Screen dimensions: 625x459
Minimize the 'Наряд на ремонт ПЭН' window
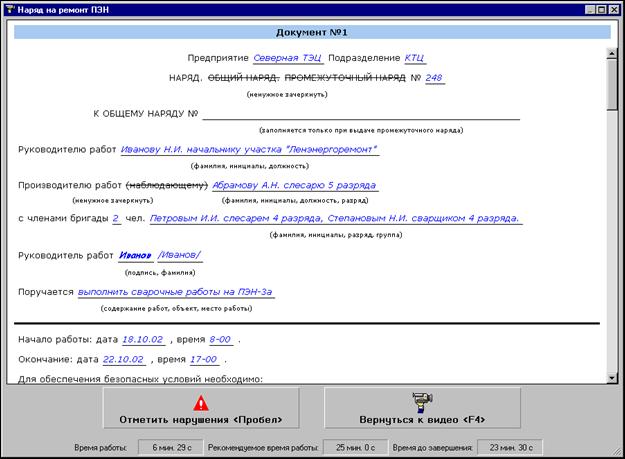tap(590, 10)
